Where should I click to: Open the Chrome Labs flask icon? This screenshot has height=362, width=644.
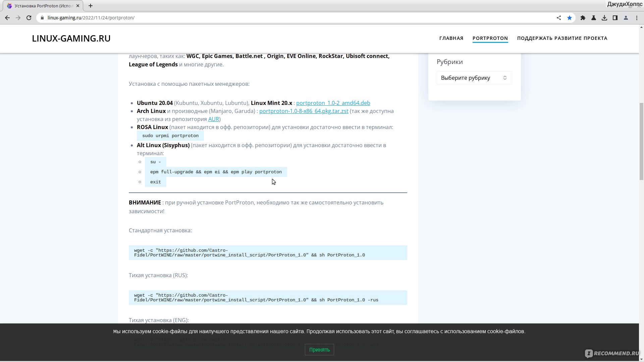(x=594, y=18)
